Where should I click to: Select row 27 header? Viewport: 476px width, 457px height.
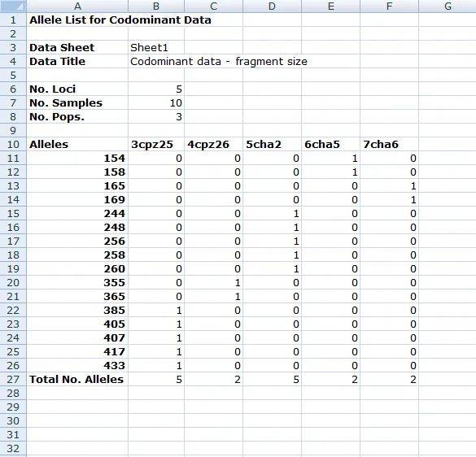click(x=13, y=379)
